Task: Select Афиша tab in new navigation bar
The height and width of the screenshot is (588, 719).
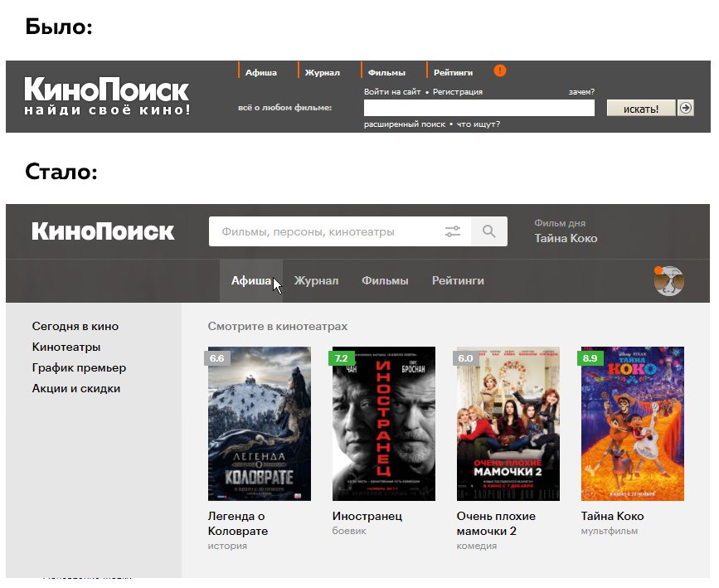Action: click(250, 280)
